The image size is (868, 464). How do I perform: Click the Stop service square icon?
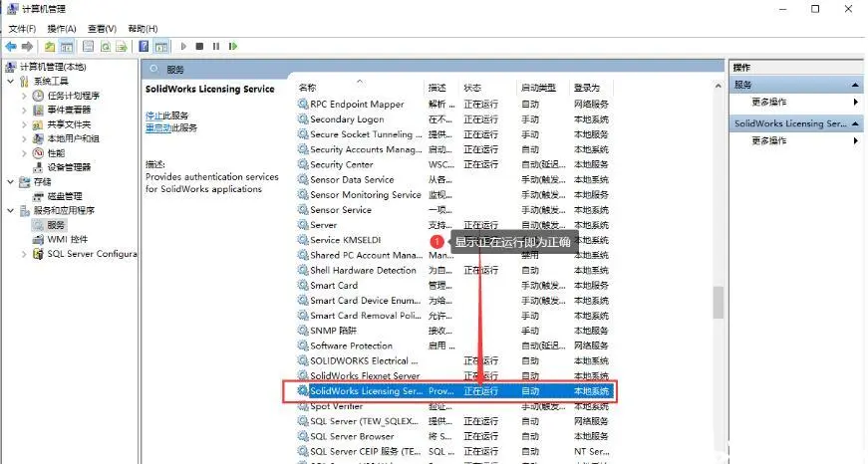click(200, 47)
